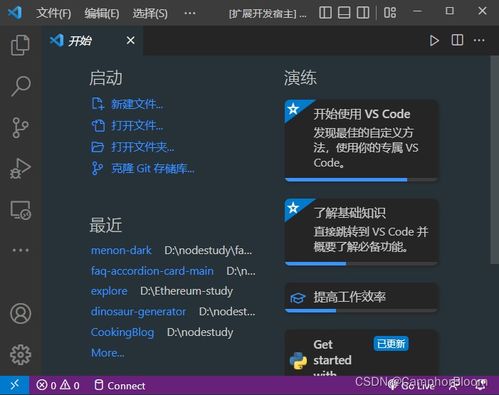Image resolution: width=499 pixels, height=395 pixels.
Task: Open the Explorer view in the activity bar
Action: click(x=20, y=45)
